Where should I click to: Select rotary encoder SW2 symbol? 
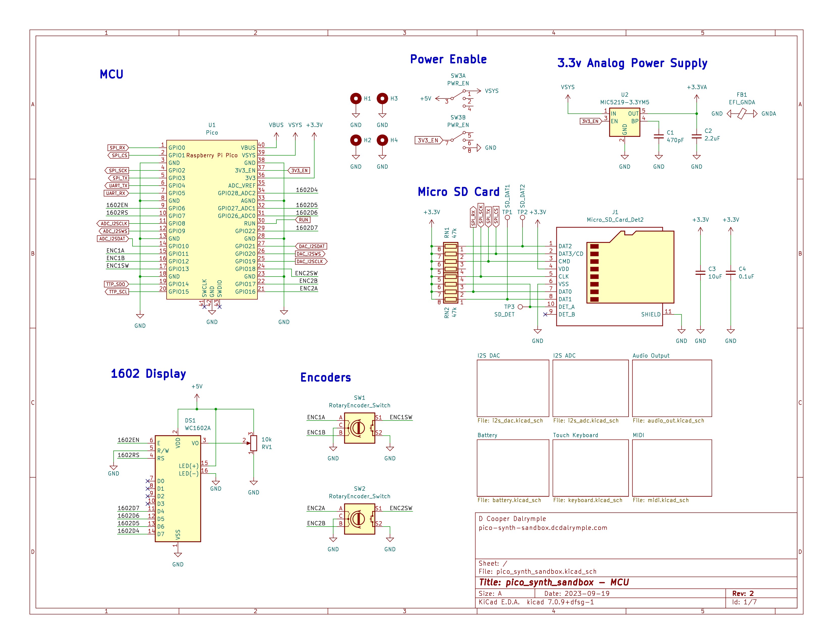pyautogui.click(x=359, y=518)
